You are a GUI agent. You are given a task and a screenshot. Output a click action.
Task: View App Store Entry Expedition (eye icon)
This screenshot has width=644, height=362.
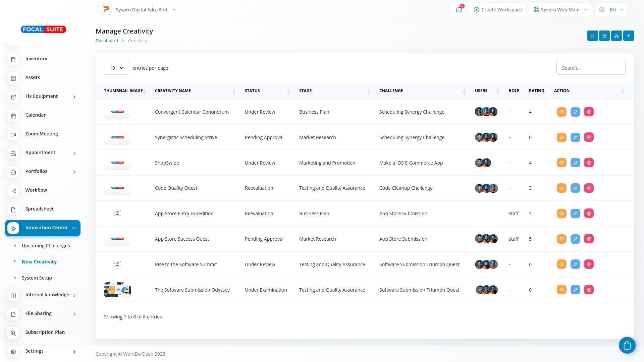561,214
